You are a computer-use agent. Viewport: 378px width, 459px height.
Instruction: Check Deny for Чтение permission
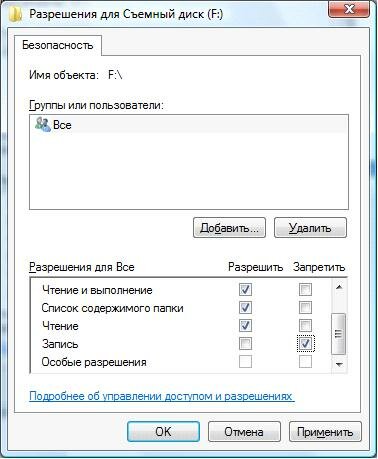click(x=305, y=326)
